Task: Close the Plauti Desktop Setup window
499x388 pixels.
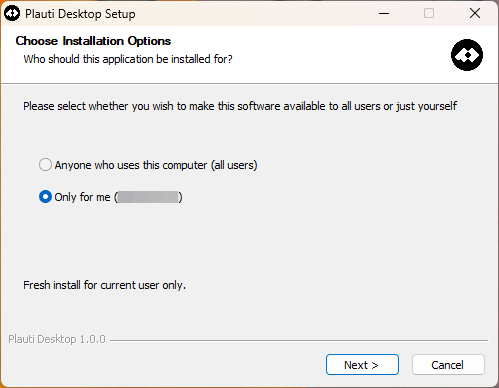Action: pyautogui.click(x=475, y=14)
